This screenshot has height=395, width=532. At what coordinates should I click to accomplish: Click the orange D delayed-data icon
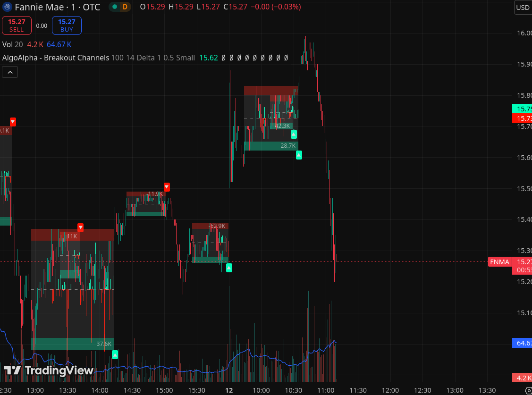pos(125,7)
